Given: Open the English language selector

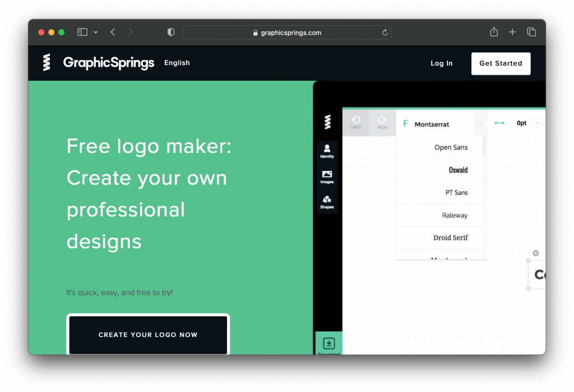Looking at the screenshot, I should (177, 63).
